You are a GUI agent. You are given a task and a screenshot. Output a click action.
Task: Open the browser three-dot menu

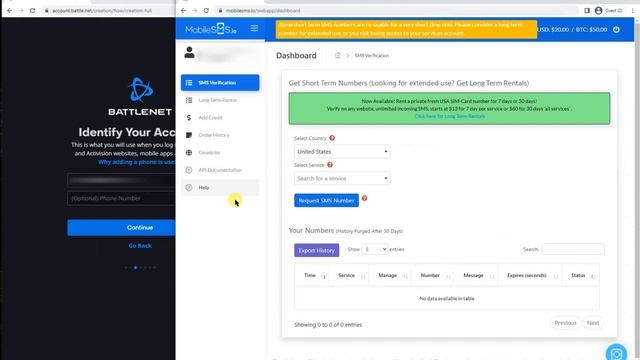(x=633, y=10)
